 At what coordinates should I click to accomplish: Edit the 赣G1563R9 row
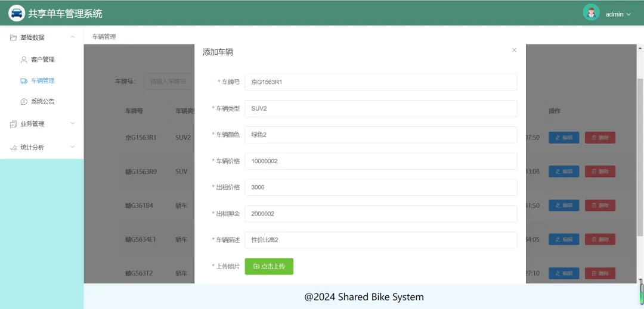tap(564, 171)
